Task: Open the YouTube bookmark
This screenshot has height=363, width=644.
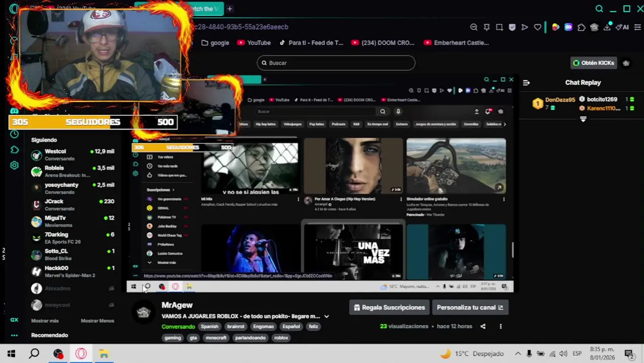Action: (254, 43)
